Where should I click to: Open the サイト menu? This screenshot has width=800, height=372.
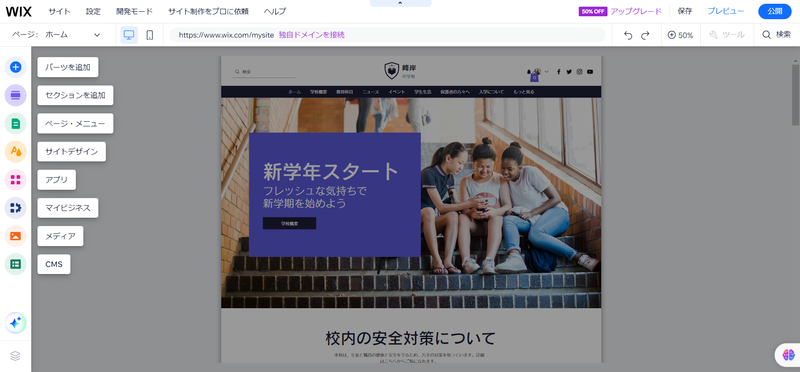click(59, 11)
